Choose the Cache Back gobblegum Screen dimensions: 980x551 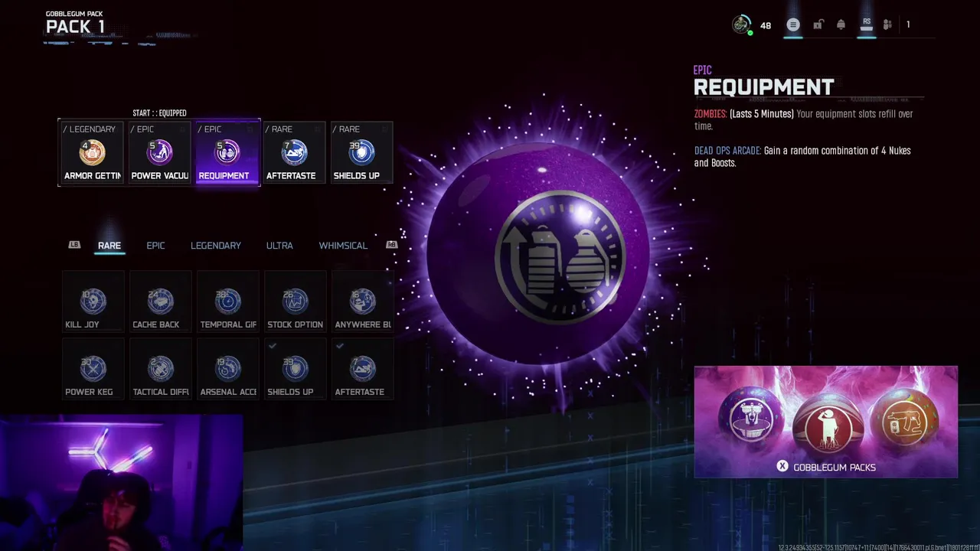click(160, 301)
